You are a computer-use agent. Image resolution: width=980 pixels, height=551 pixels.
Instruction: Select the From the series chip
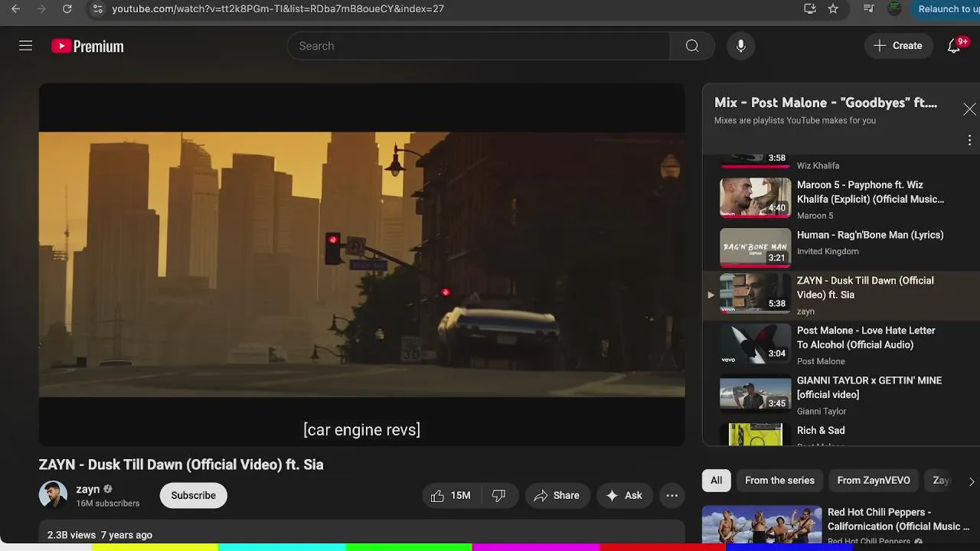[x=779, y=481]
